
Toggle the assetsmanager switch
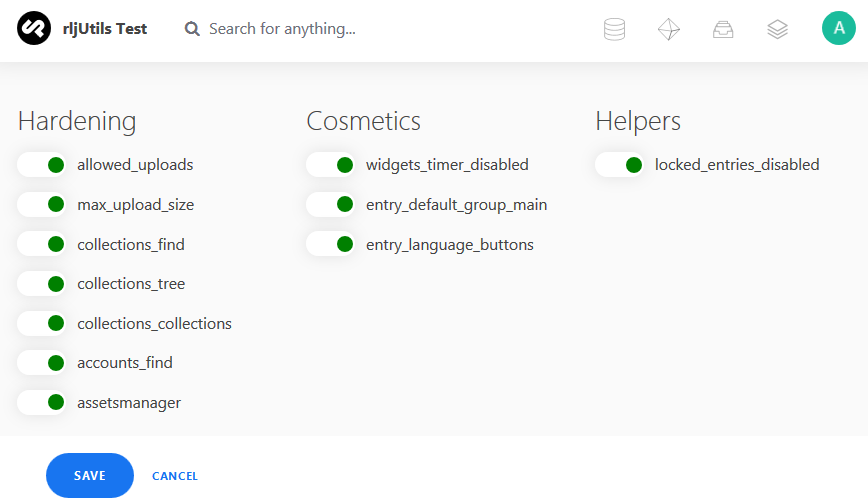(x=42, y=403)
